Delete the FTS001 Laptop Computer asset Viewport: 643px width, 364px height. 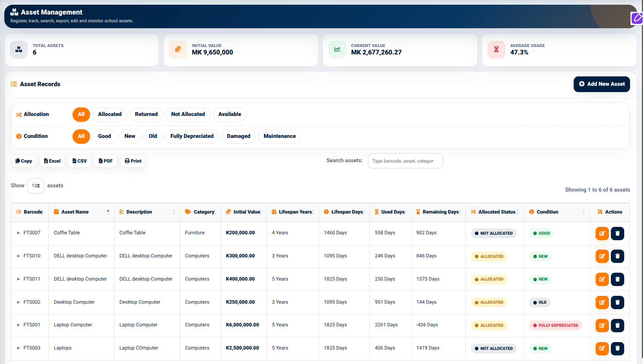point(618,326)
